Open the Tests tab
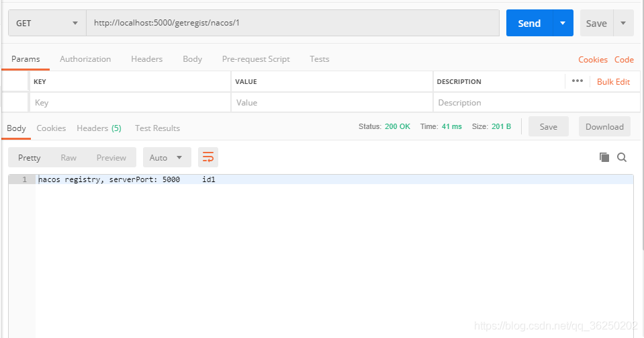The width and height of the screenshot is (644, 338). point(320,59)
